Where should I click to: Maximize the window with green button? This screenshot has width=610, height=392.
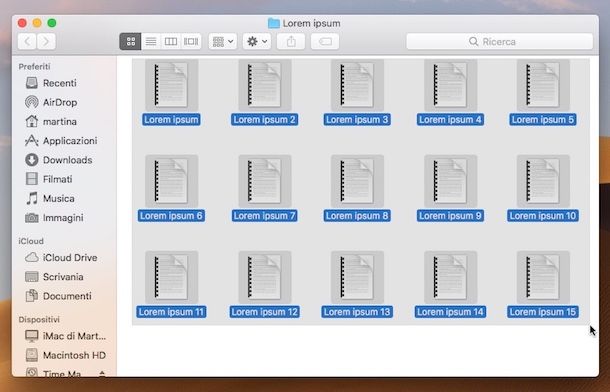coord(52,23)
